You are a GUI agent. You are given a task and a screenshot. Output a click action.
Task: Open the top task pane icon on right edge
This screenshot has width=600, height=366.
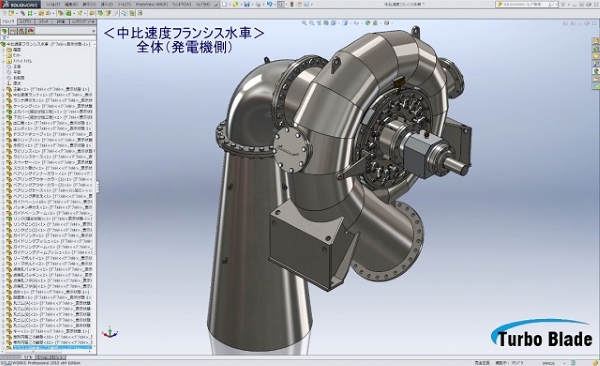596,41
